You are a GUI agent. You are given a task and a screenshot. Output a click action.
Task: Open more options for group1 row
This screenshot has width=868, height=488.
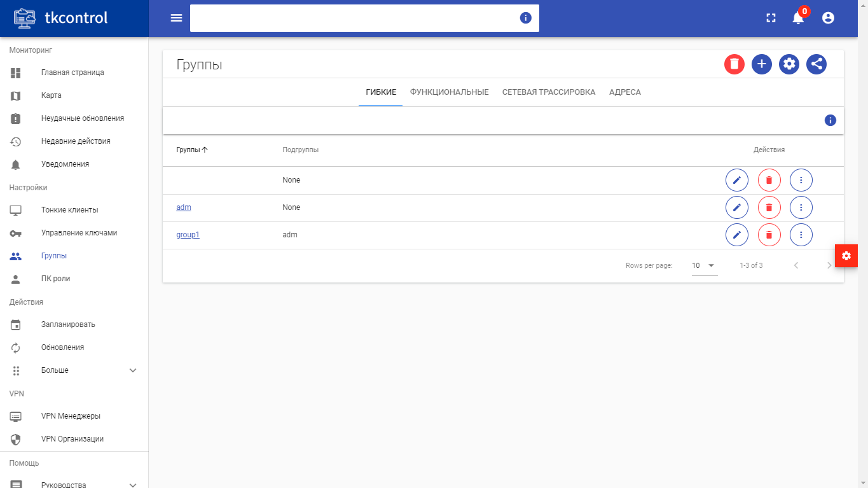click(x=801, y=235)
